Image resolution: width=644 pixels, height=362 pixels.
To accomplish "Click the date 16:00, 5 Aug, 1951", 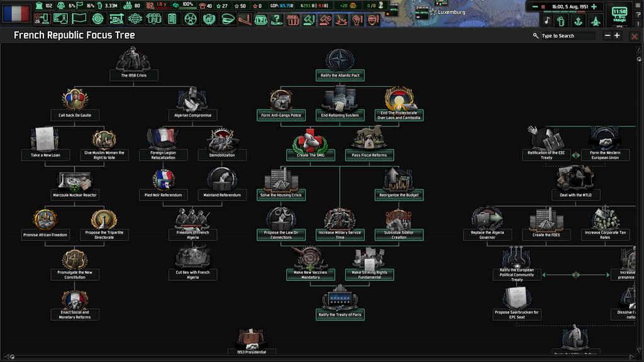I will tap(569, 6).
